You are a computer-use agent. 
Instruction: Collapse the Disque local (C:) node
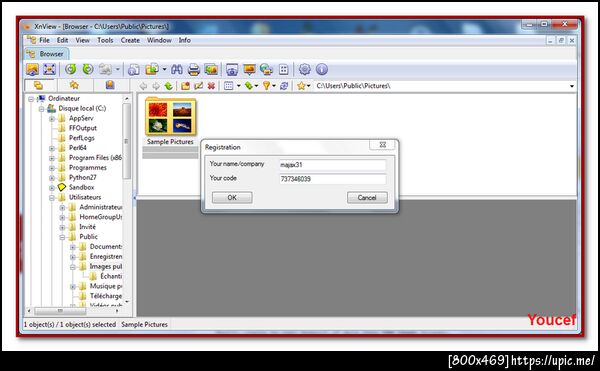point(41,109)
